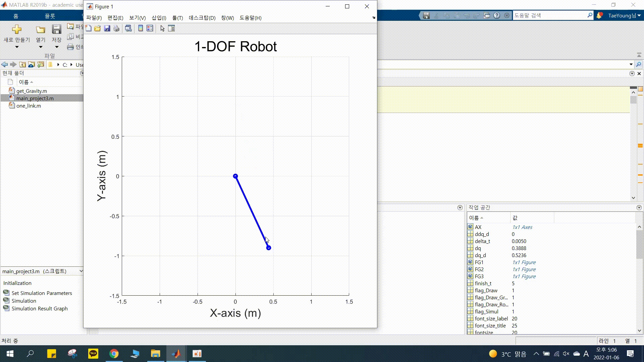Viewport: 644px width, 362px height.
Task: Select main_project3.m in current folder list
Action: [35, 98]
